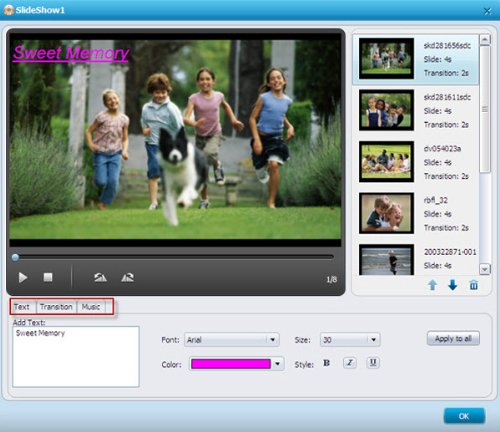Image resolution: width=500 pixels, height=432 pixels.
Task: Move selected slide up with blue arrow
Action: (x=432, y=285)
